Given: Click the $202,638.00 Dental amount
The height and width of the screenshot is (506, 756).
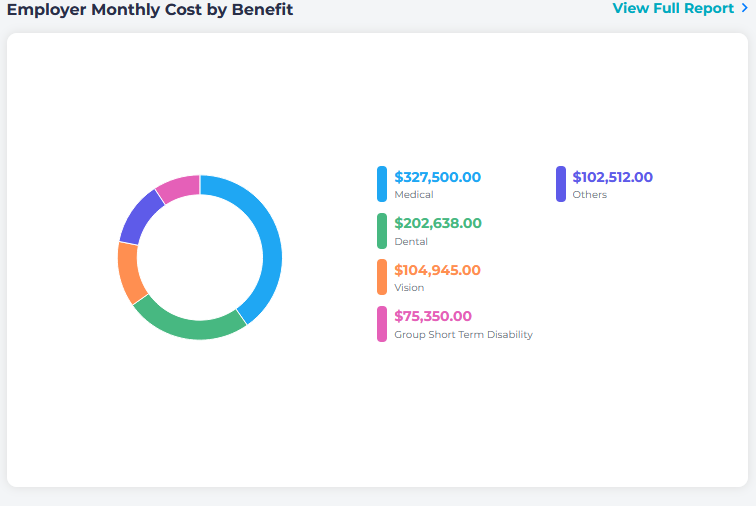Looking at the screenshot, I should pos(437,223).
